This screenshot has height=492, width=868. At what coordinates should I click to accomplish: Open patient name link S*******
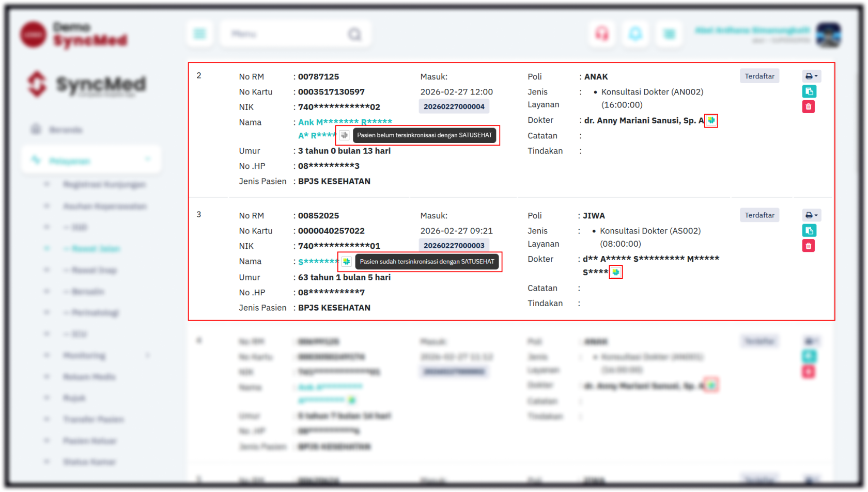click(x=318, y=262)
